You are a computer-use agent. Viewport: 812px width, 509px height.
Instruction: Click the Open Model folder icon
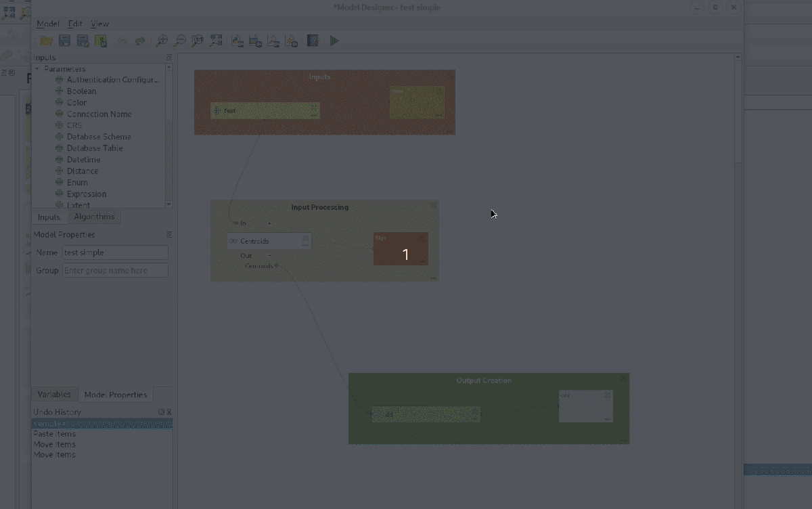(46, 41)
